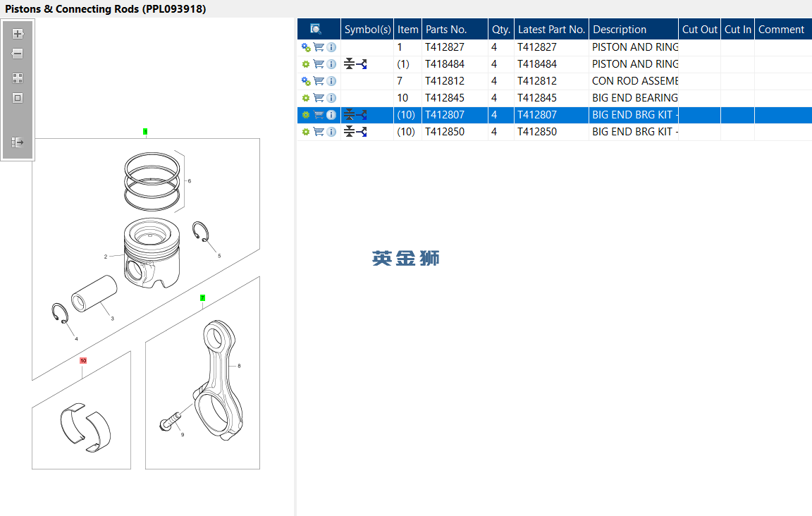Viewport: 812px width, 516px height.
Task: Click the four-squares grid view icon
Action: [x=18, y=78]
